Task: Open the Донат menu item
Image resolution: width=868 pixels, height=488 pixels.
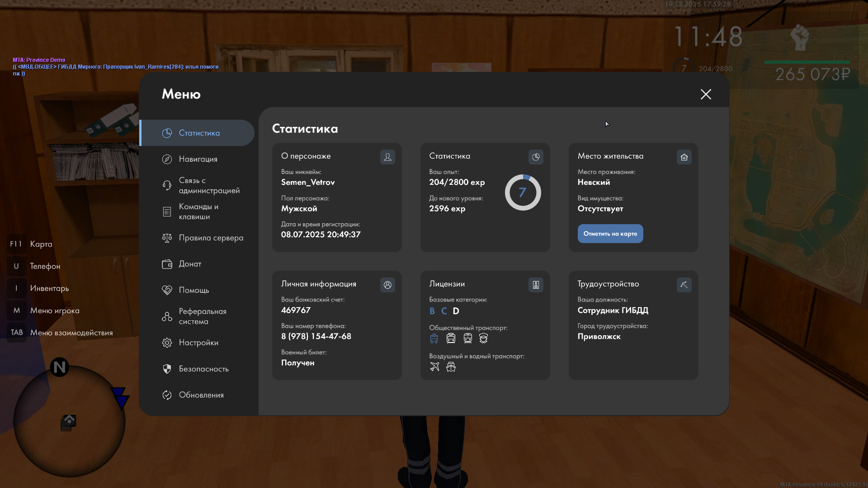Action: pyautogui.click(x=189, y=264)
